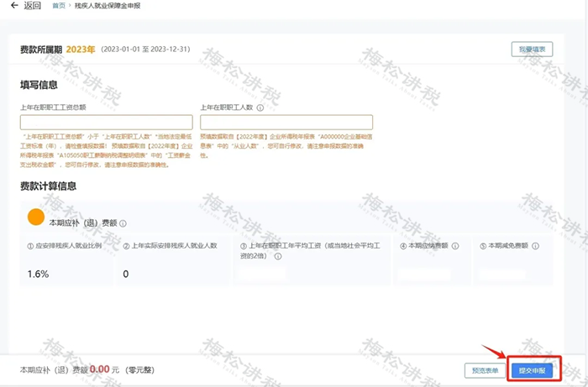588x387 pixels.
Task: Select the 1.6% ratio value
Action: coord(38,274)
